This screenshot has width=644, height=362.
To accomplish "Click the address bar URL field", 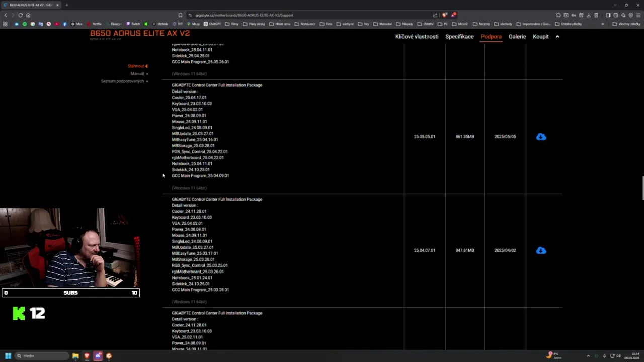I will pos(312,15).
